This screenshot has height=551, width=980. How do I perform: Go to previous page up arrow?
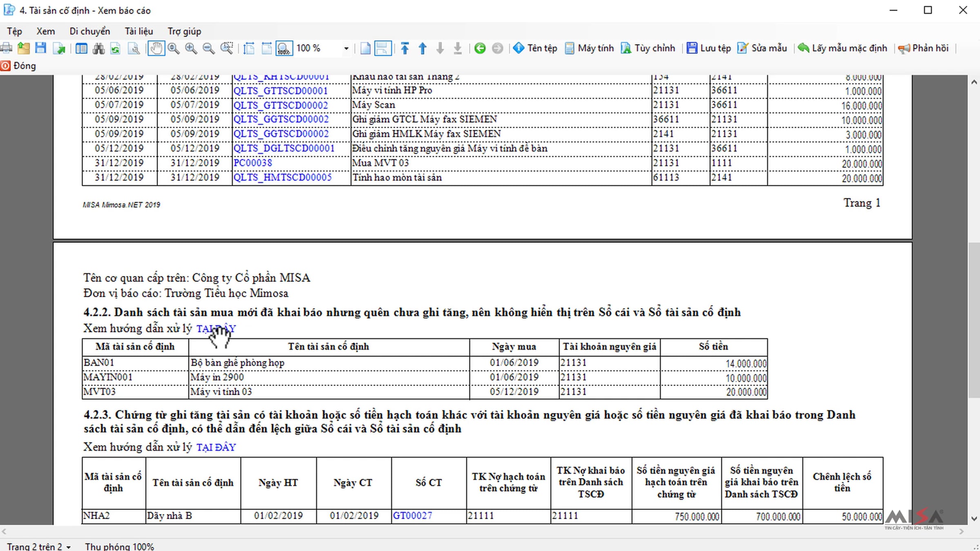(423, 48)
